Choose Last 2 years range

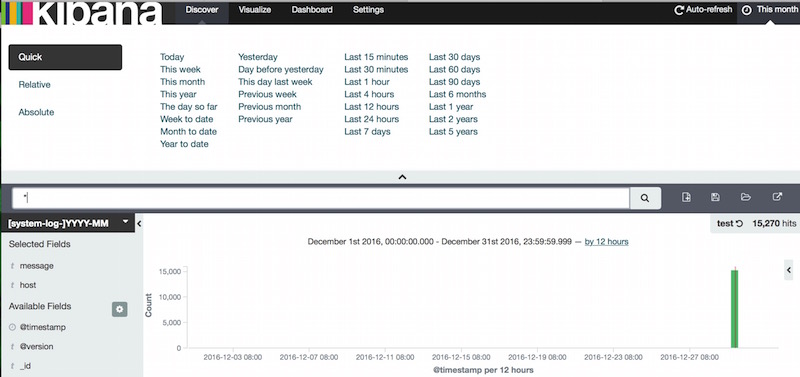click(453, 119)
